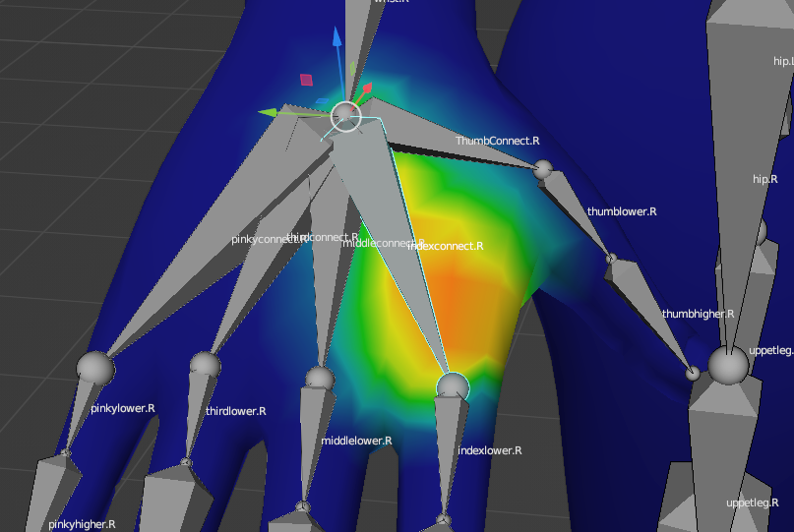Click the red X-axis move gizmo arrow
This screenshot has height=532, width=794.
click(366, 89)
